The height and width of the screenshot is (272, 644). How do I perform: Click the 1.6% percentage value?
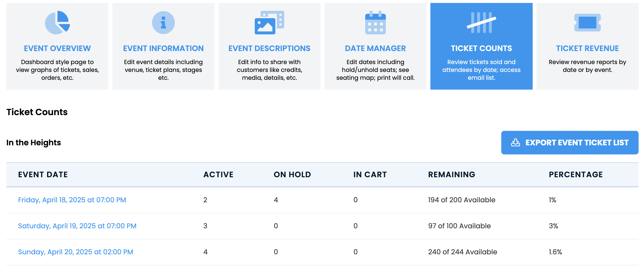555,252
